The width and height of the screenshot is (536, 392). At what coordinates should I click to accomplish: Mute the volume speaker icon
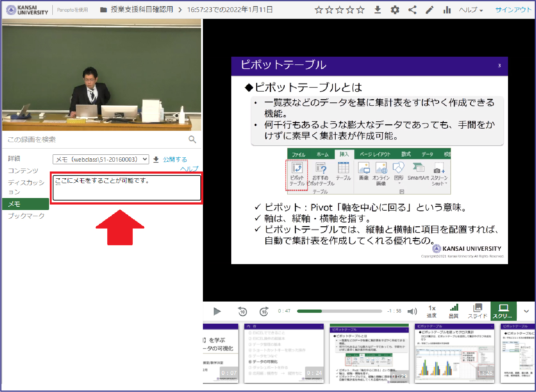(412, 311)
